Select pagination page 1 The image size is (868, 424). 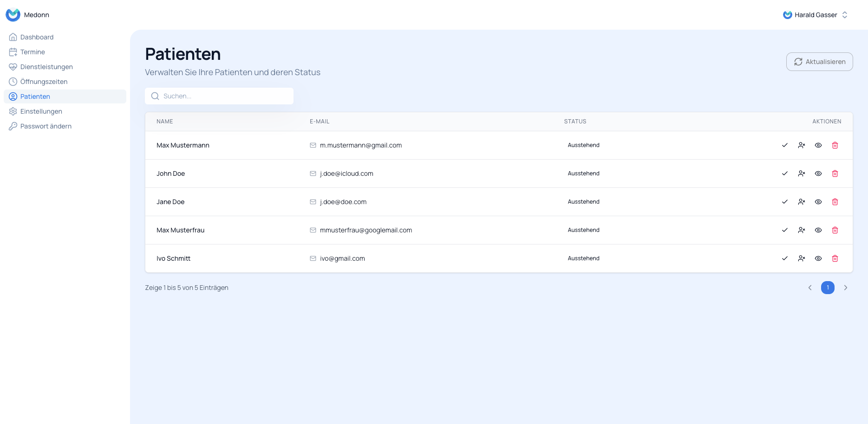(x=828, y=288)
